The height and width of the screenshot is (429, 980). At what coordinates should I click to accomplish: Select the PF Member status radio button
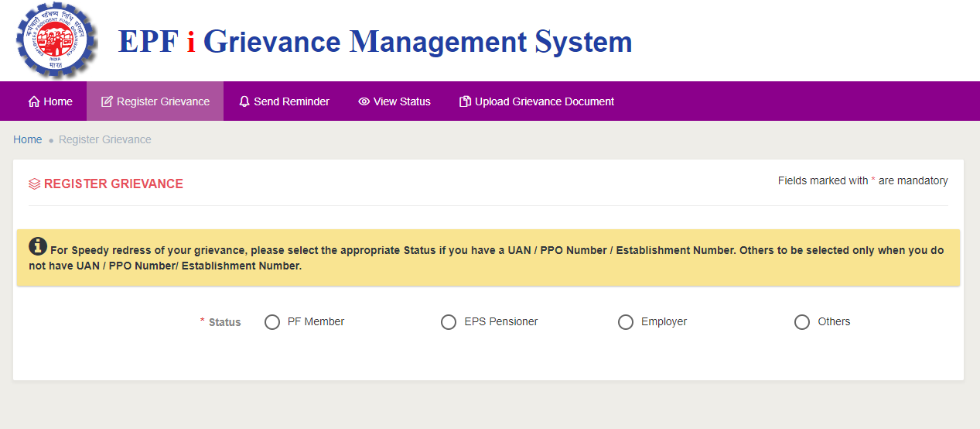pos(272,322)
